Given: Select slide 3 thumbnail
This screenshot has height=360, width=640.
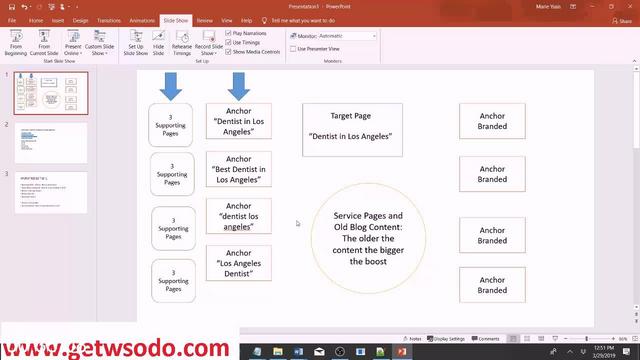Looking at the screenshot, I should pyautogui.click(x=51, y=192).
